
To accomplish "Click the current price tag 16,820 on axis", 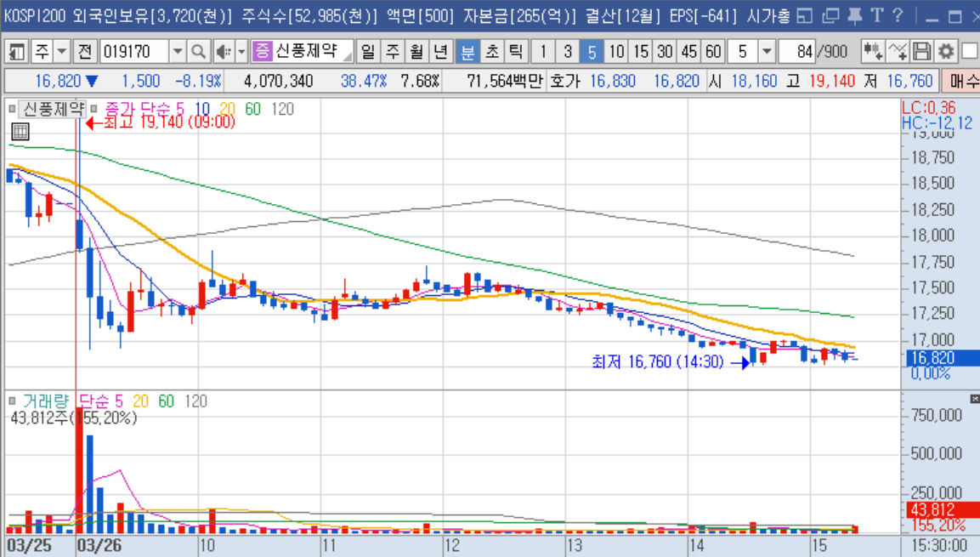I will click(x=943, y=357).
